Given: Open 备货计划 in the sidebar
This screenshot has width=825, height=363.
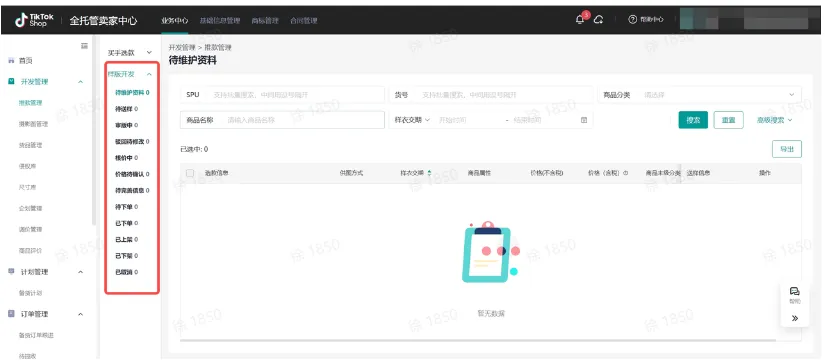Looking at the screenshot, I should coord(30,293).
